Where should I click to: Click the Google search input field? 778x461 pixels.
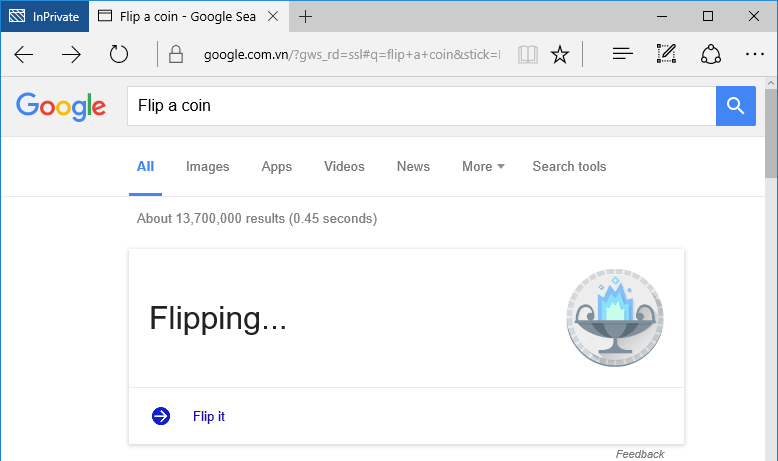tap(420, 106)
